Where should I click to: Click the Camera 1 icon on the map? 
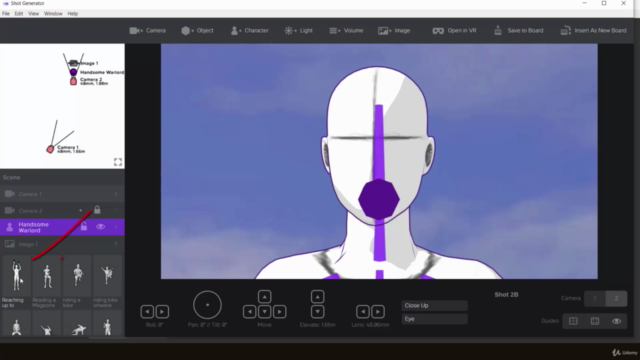tap(50, 149)
